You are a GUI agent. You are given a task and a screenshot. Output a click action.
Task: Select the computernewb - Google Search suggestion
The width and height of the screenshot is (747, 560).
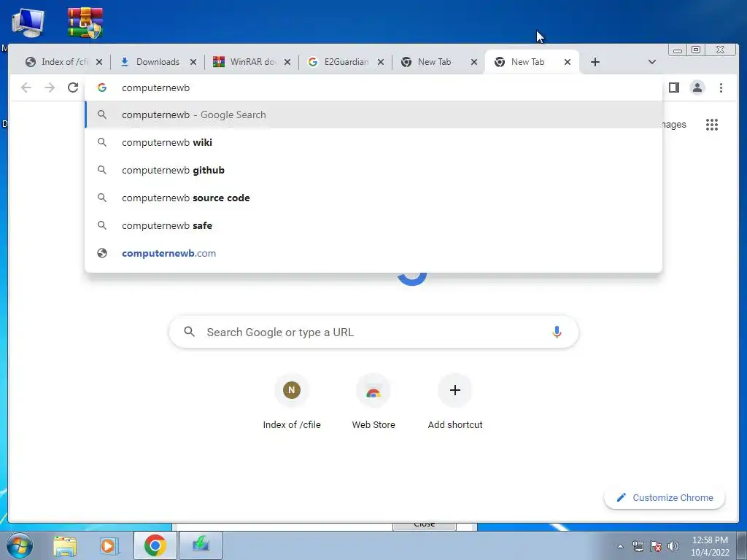pyautogui.click(x=373, y=114)
